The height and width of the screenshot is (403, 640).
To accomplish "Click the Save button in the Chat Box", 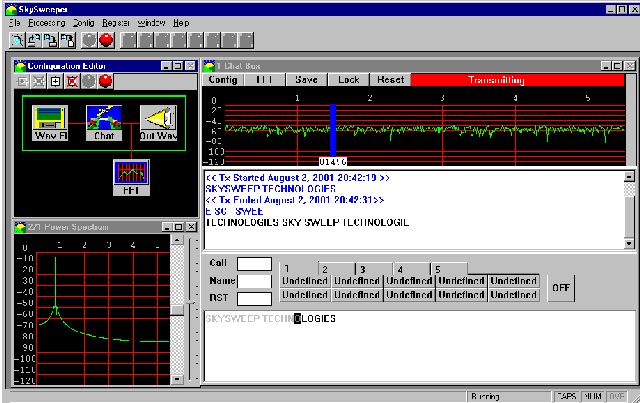I will (x=307, y=80).
